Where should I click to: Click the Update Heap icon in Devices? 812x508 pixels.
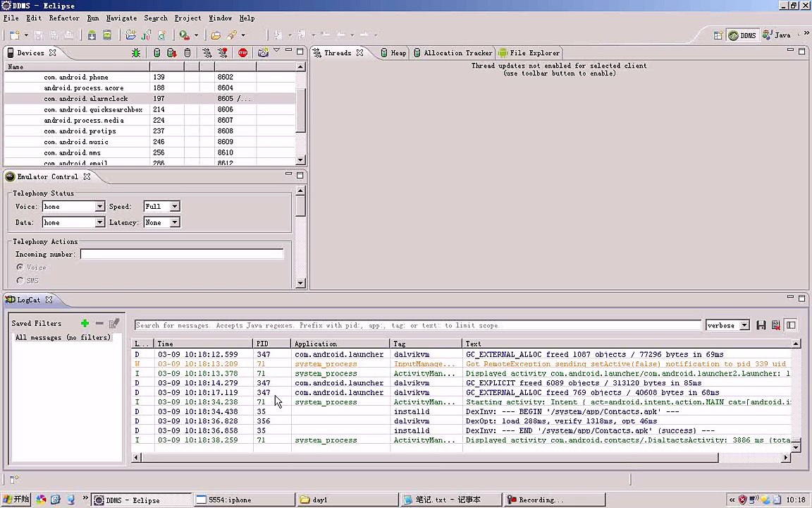pos(156,53)
